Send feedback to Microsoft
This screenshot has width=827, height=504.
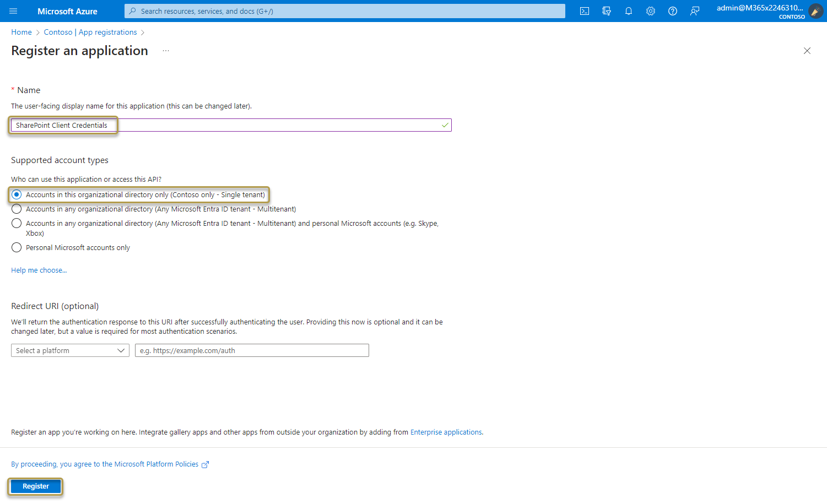tap(694, 11)
